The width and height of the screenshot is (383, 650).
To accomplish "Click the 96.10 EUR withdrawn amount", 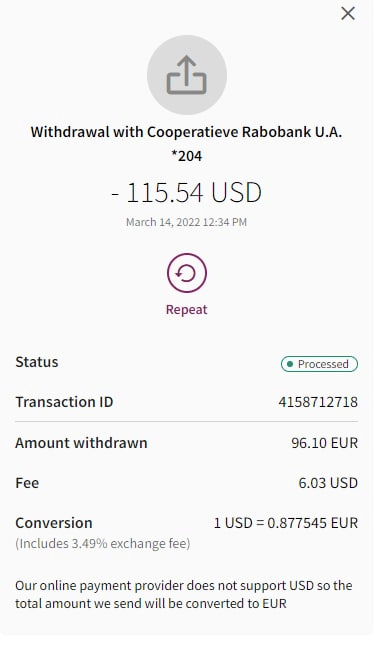I will click(324, 443).
